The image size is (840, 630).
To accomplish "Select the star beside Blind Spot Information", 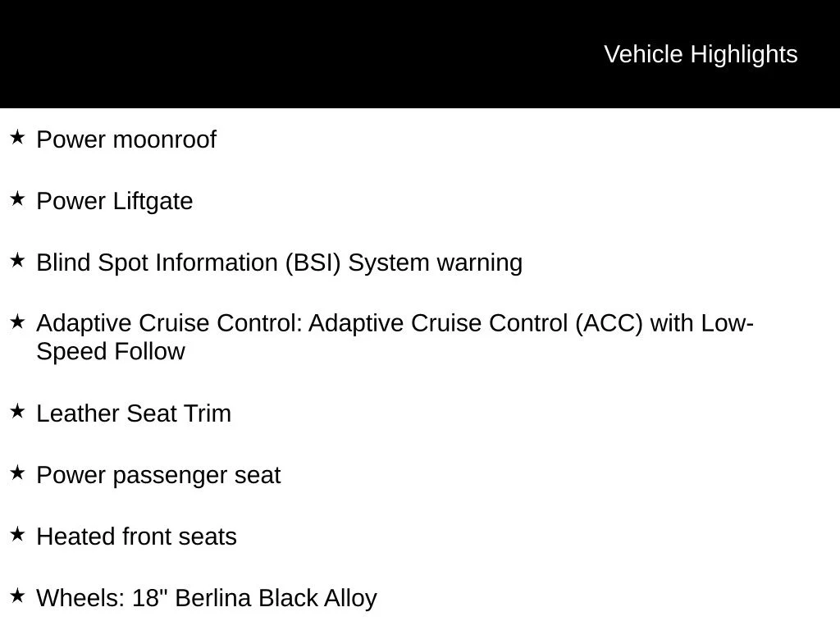I will pos(17,260).
